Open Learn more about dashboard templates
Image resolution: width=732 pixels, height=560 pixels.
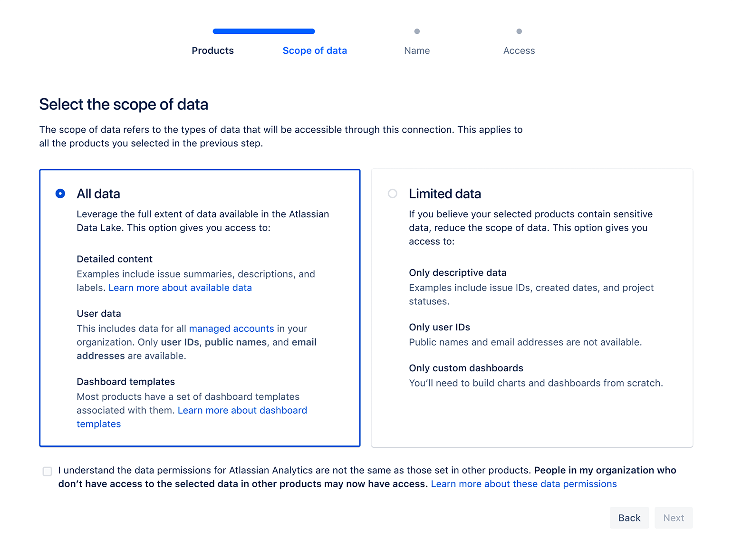(x=242, y=410)
